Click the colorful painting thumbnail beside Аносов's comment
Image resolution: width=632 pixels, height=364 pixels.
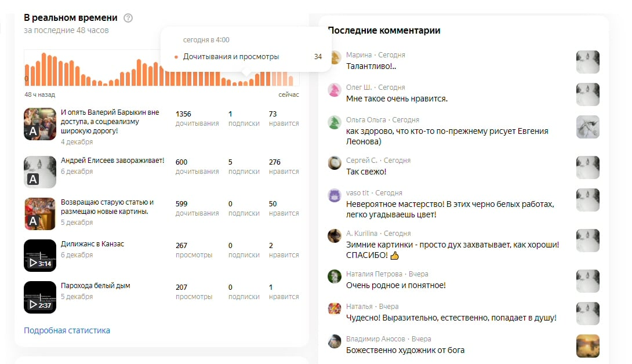pos(587,345)
